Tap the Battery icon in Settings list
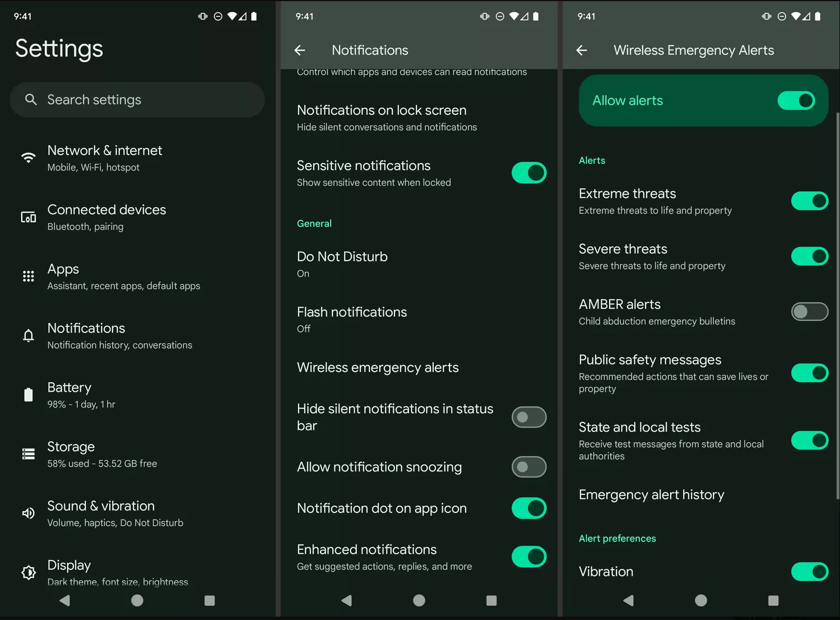Image resolution: width=840 pixels, height=620 pixels. point(28,395)
